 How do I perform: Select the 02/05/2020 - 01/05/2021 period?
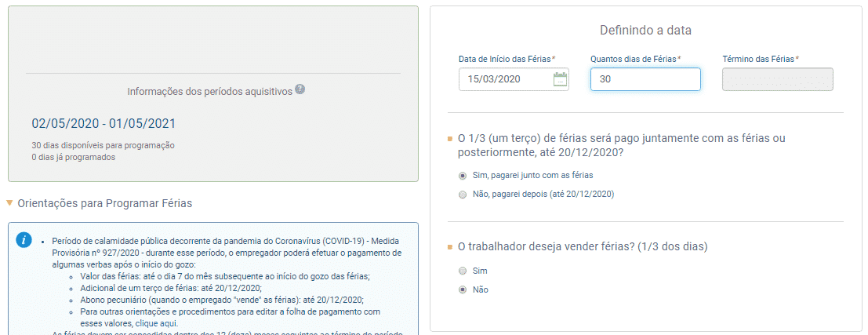(104, 124)
